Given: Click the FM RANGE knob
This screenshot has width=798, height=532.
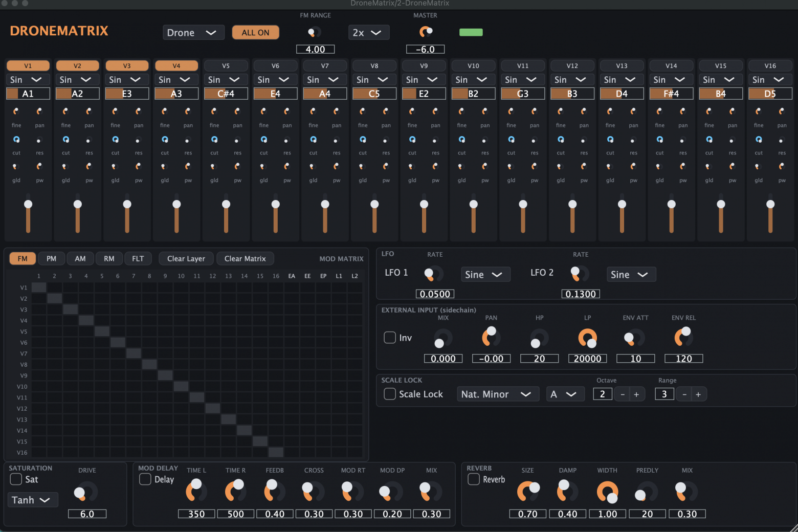Looking at the screenshot, I should click(314, 32).
